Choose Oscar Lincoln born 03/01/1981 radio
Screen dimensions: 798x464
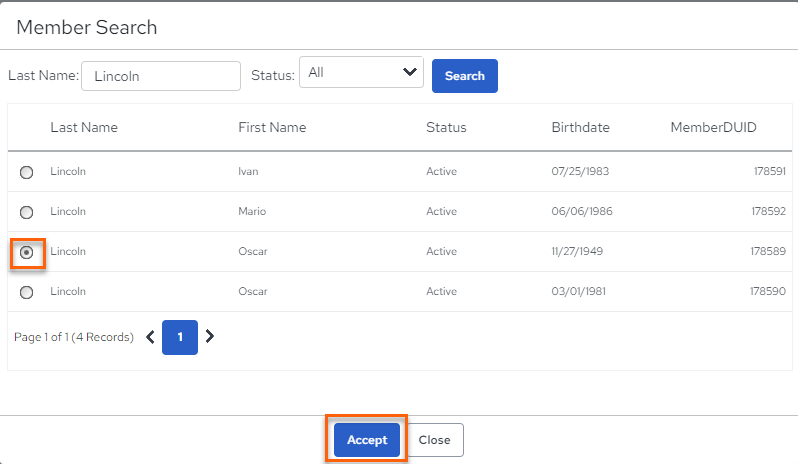(x=26, y=293)
